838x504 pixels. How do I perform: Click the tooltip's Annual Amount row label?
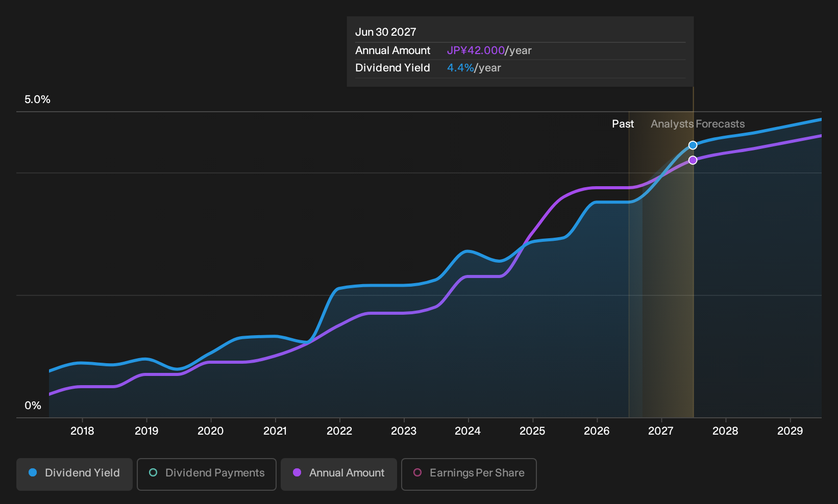(x=393, y=51)
